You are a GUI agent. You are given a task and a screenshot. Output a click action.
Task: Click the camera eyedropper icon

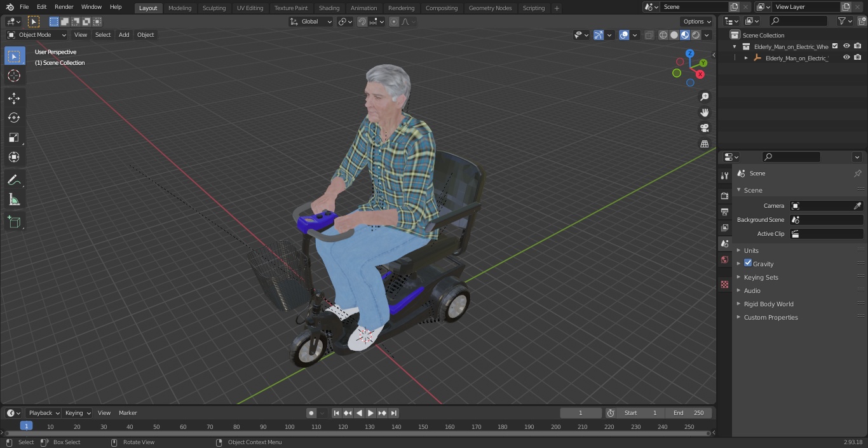tap(857, 206)
